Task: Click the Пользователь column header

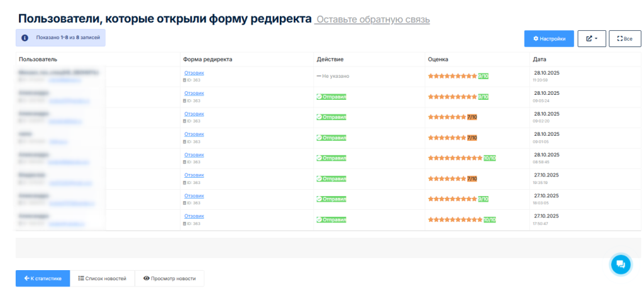Action: click(x=38, y=59)
